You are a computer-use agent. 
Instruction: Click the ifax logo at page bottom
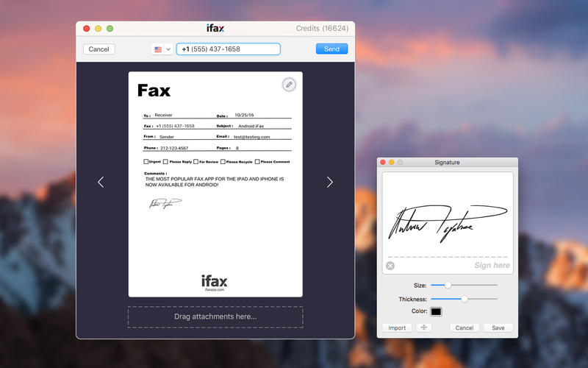(x=215, y=281)
